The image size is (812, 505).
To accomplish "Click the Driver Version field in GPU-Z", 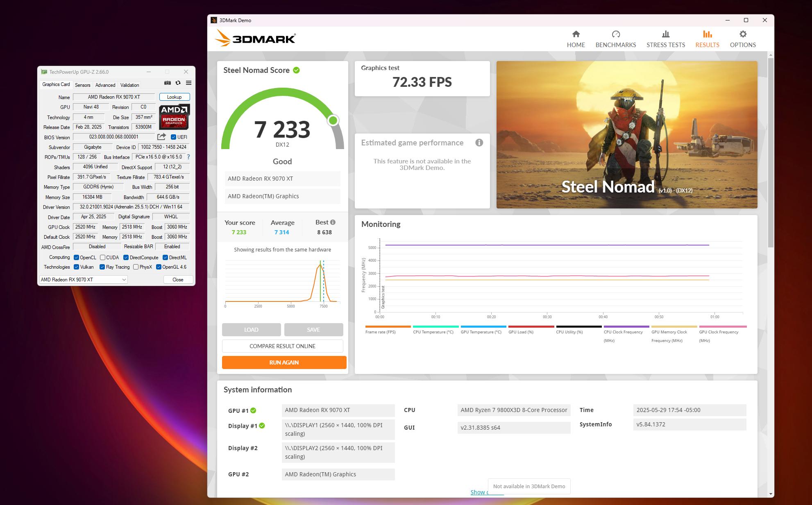I will [131, 207].
